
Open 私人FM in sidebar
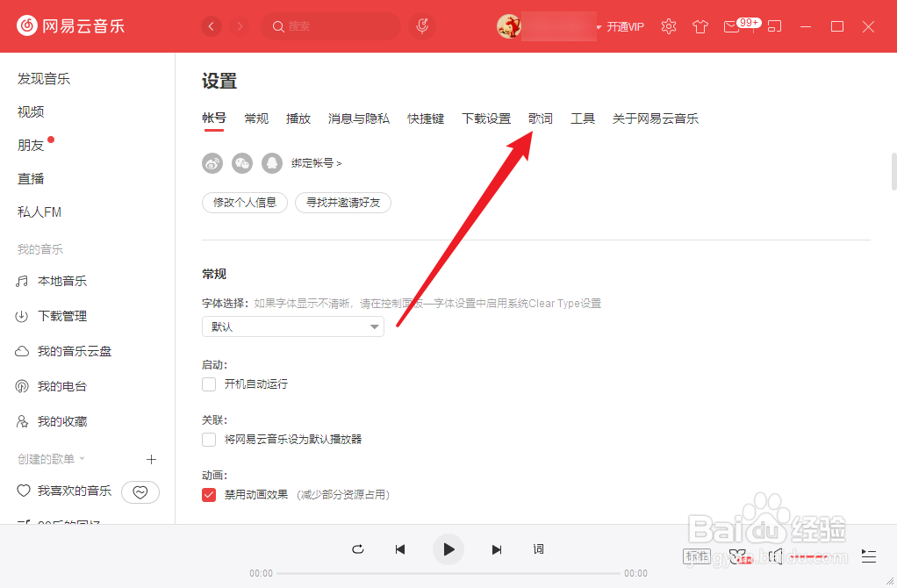point(39,212)
